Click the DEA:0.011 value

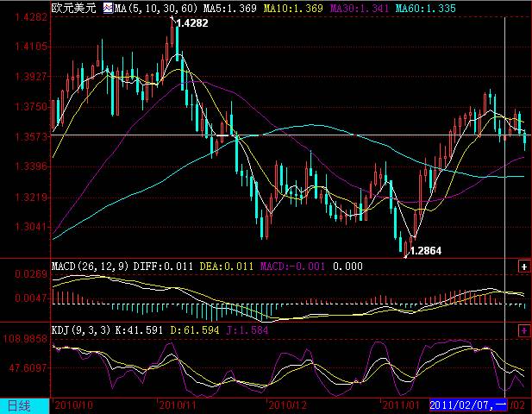coord(226,266)
